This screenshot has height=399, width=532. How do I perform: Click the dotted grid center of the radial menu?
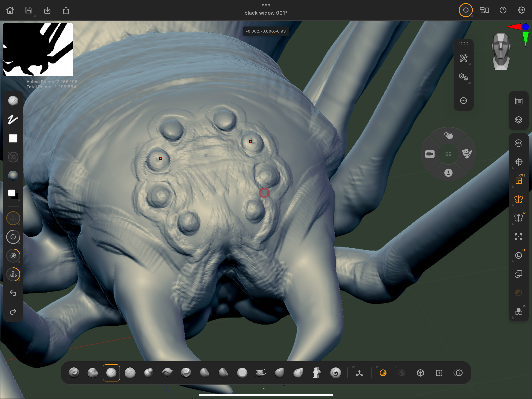click(x=448, y=154)
